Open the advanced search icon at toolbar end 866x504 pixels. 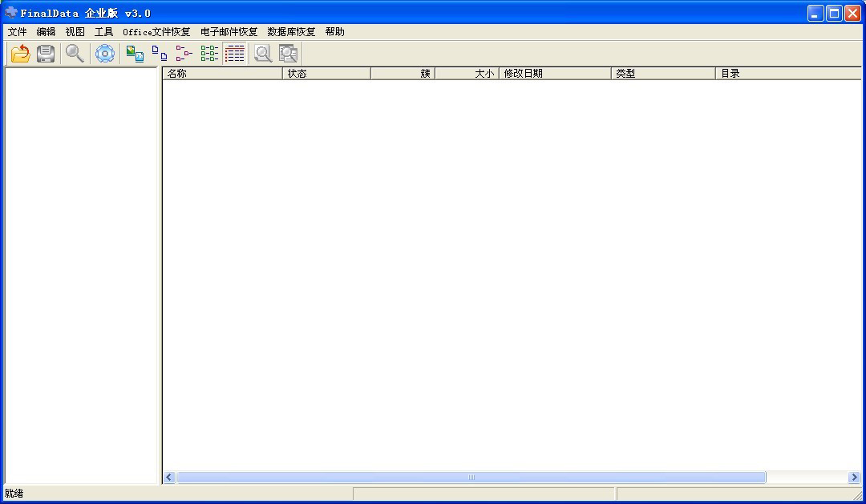287,53
